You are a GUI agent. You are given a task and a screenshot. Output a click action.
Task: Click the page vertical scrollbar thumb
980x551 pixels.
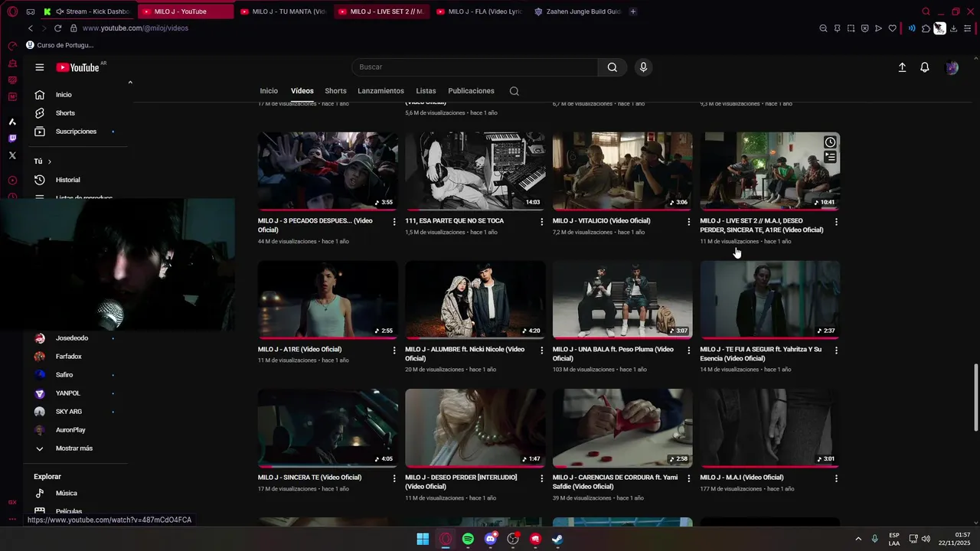pos(975,398)
